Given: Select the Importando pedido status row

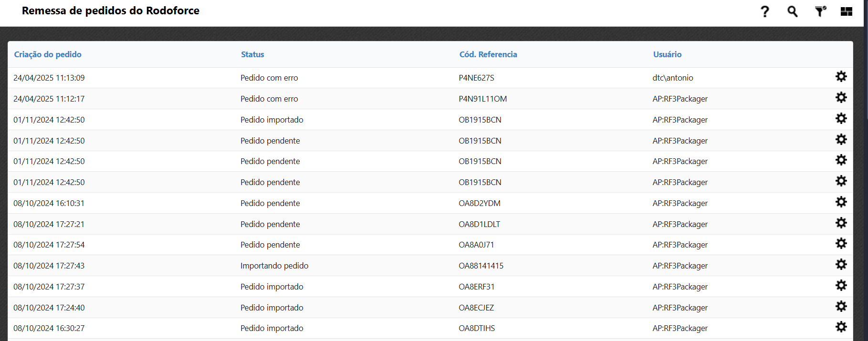Looking at the screenshot, I should [274, 266].
